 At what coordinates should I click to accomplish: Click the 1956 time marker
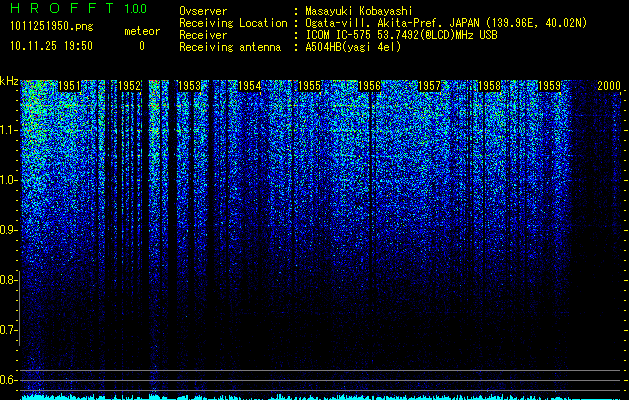[369, 86]
